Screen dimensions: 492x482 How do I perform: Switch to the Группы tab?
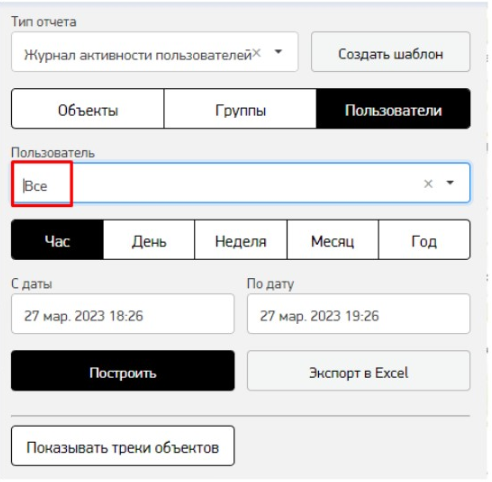(240, 109)
